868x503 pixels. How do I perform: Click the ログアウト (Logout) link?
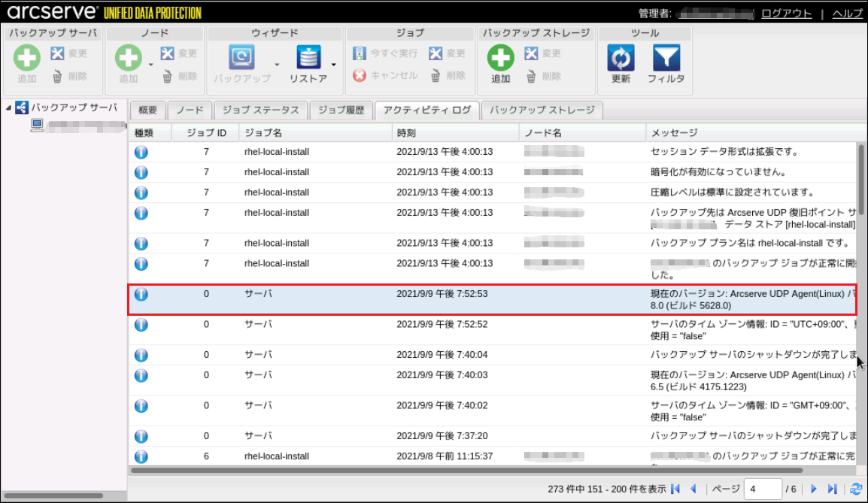tap(786, 14)
